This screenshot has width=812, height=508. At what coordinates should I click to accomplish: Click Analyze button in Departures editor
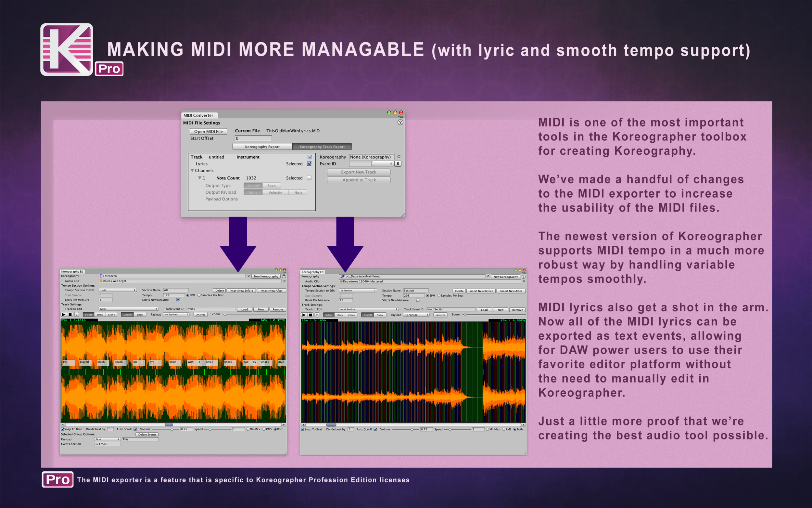pos(441,315)
